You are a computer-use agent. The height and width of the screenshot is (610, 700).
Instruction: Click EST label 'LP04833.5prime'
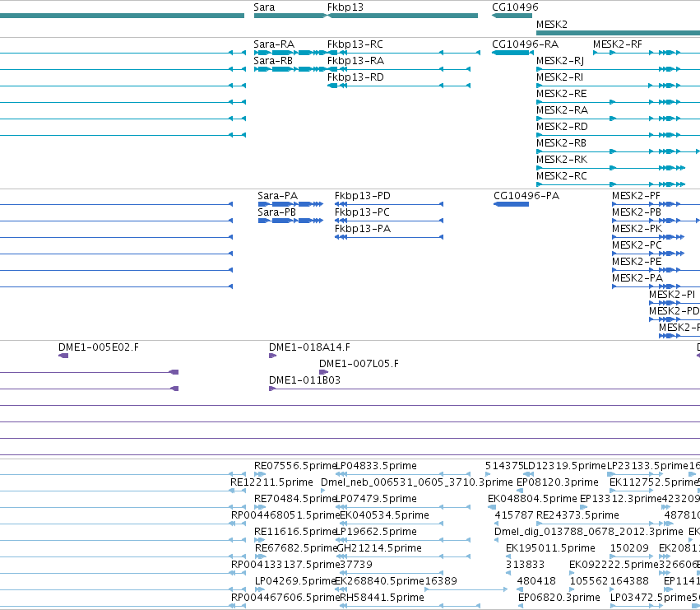(x=376, y=466)
